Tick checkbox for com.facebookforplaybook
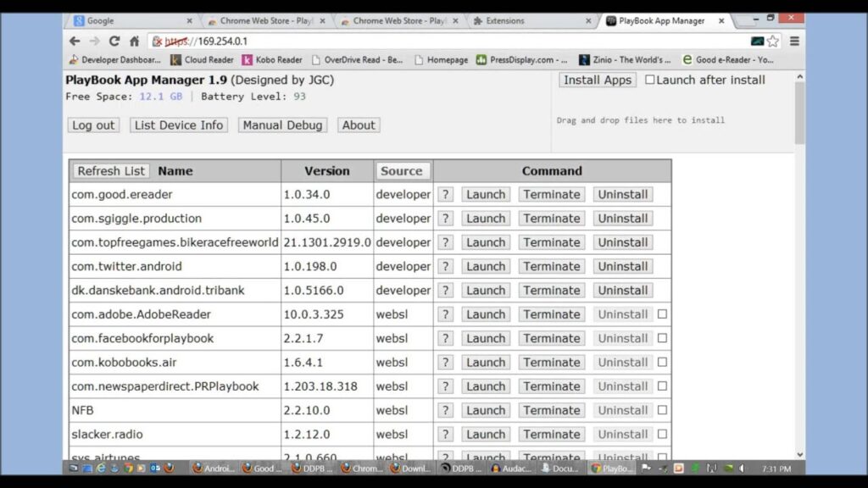This screenshot has height=488, width=868. pos(662,338)
